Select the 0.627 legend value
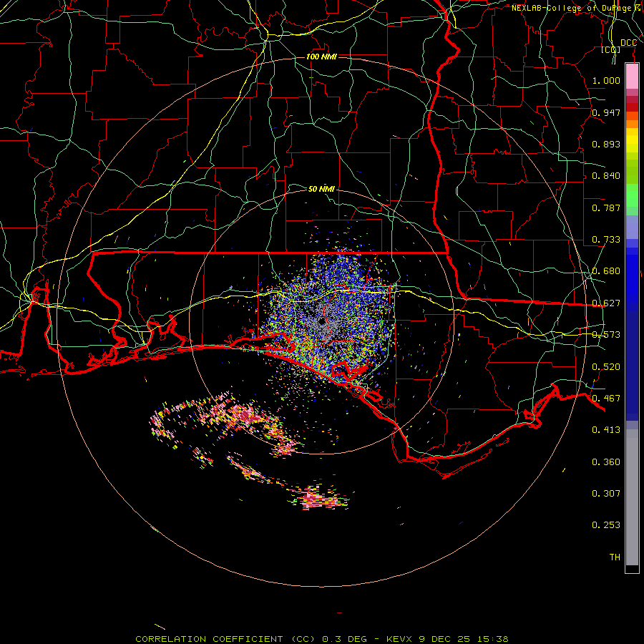 [606, 303]
